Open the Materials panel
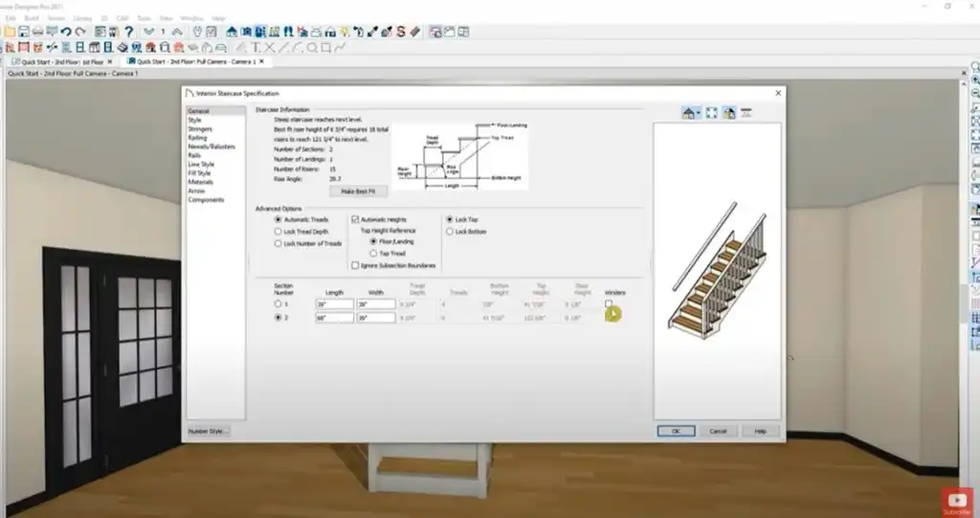 201,182
